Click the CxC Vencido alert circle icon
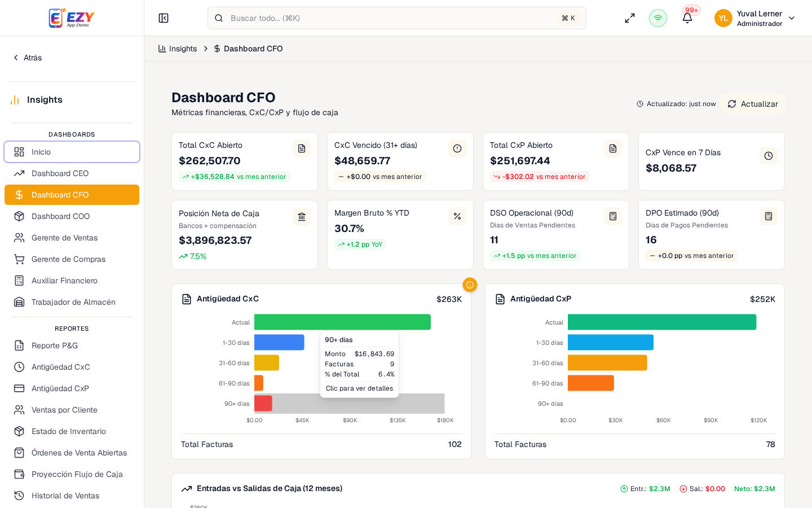This screenshot has height=508, width=812. point(457,148)
